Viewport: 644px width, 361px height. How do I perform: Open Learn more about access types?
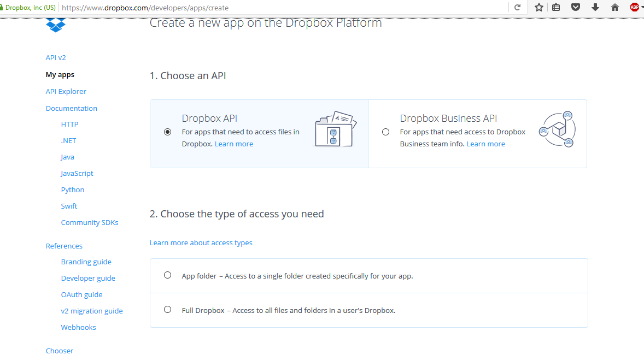pyautogui.click(x=201, y=242)
